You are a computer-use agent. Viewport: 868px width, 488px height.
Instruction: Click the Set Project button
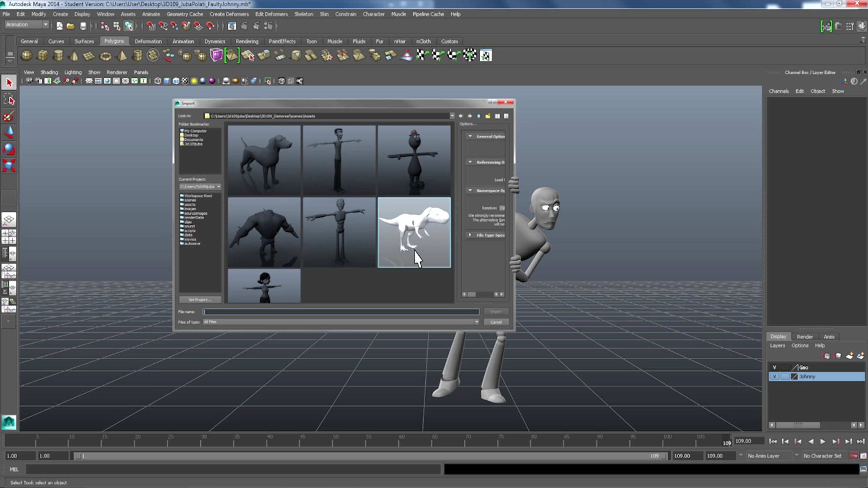pyautogui.click(x=200, y=300)
